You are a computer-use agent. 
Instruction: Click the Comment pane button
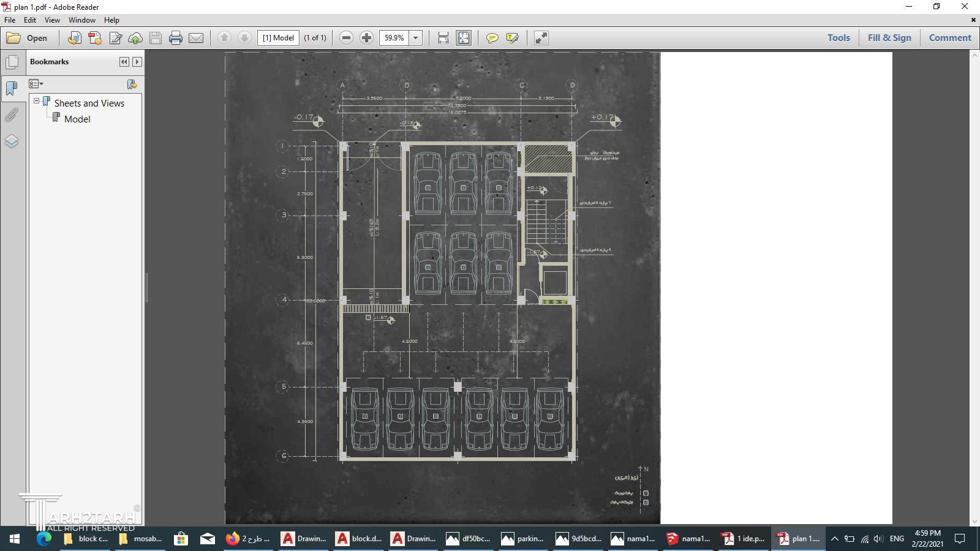click(949, 38)
